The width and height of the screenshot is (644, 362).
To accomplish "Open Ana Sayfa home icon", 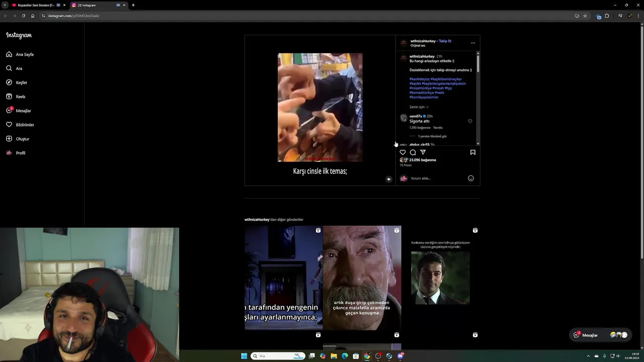I will tap(9, 54).
